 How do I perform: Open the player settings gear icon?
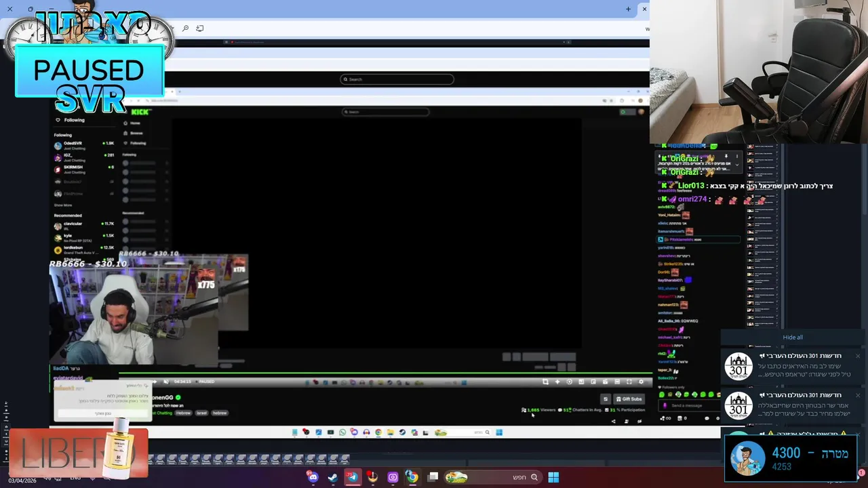click(641, 382)
